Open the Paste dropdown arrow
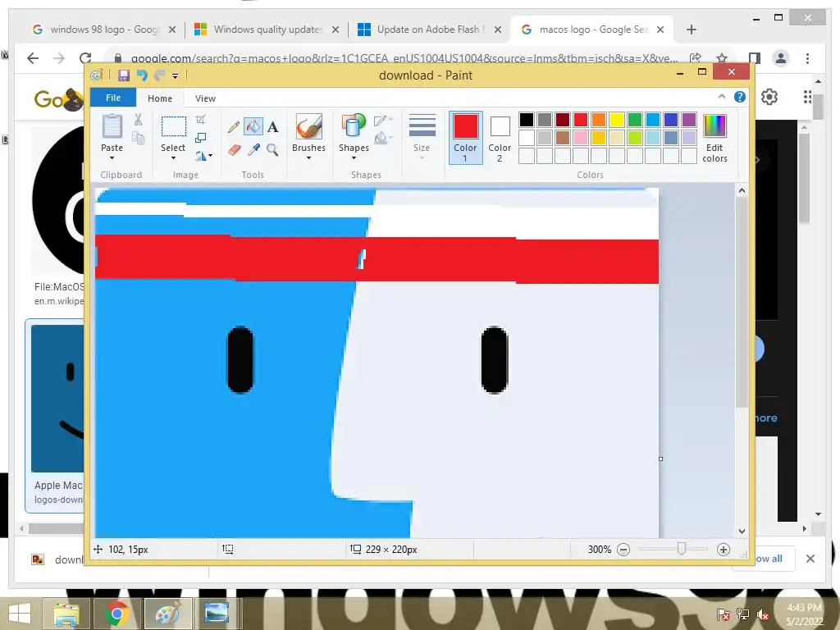Image resolution: width=840 pixels, height=630 pixels. tap(112, 158)
